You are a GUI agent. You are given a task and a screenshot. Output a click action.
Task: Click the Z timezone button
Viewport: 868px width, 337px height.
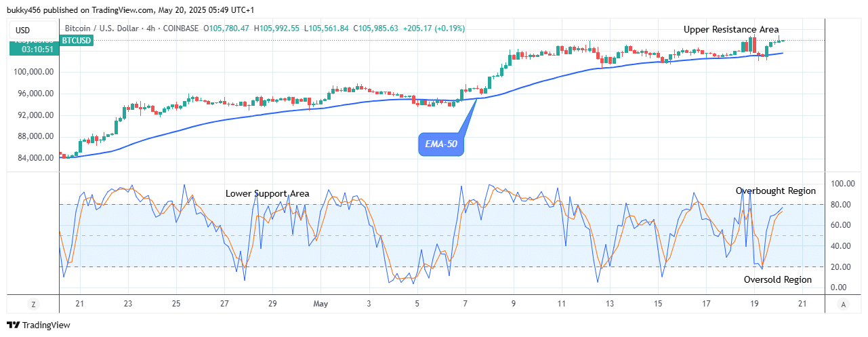[32, 304]
